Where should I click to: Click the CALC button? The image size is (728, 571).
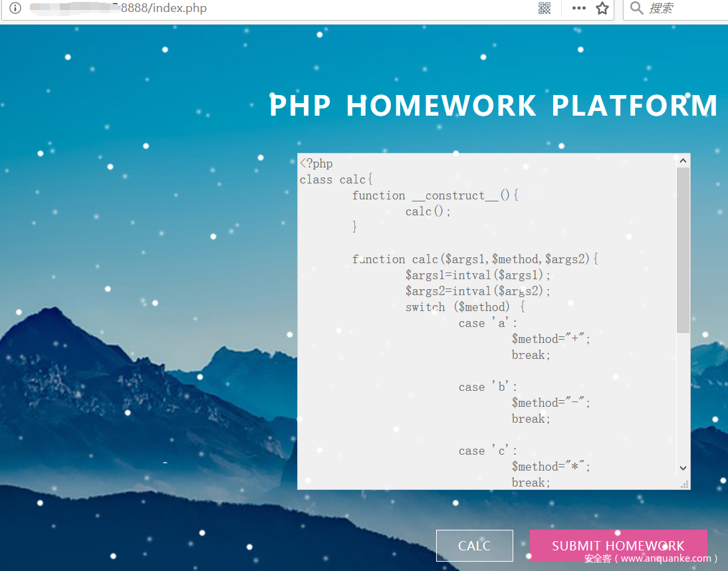[x=475, y=546]
